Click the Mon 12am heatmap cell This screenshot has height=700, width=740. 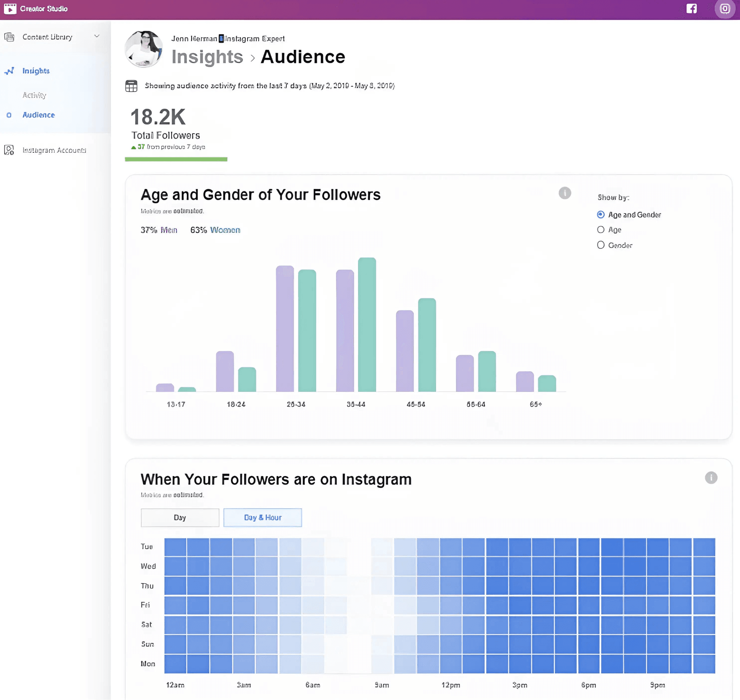pos(175,664)
